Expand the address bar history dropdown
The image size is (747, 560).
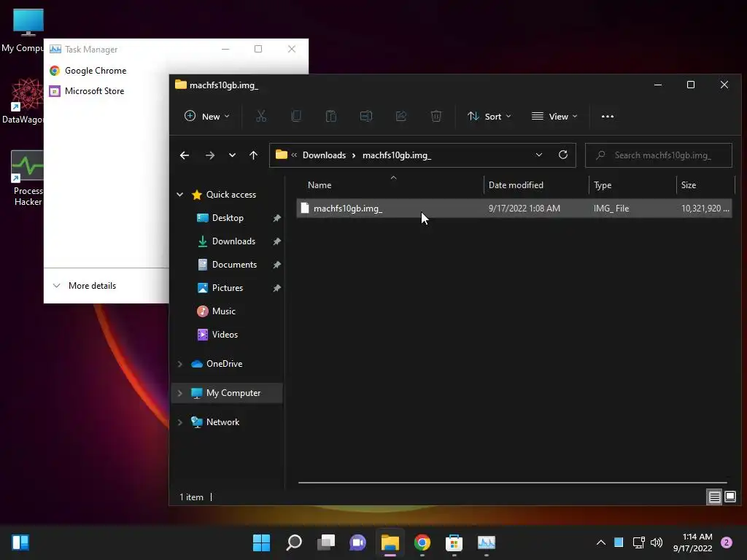(539, 155)
